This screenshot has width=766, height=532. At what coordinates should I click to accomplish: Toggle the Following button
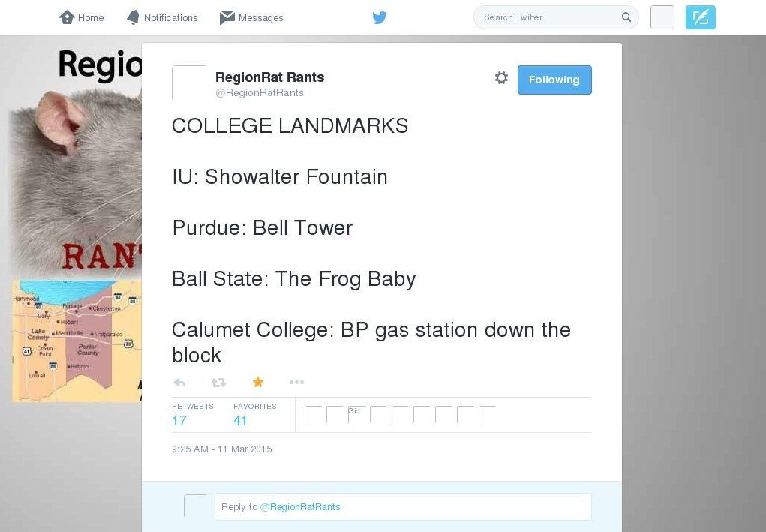(x=554, y=80)
